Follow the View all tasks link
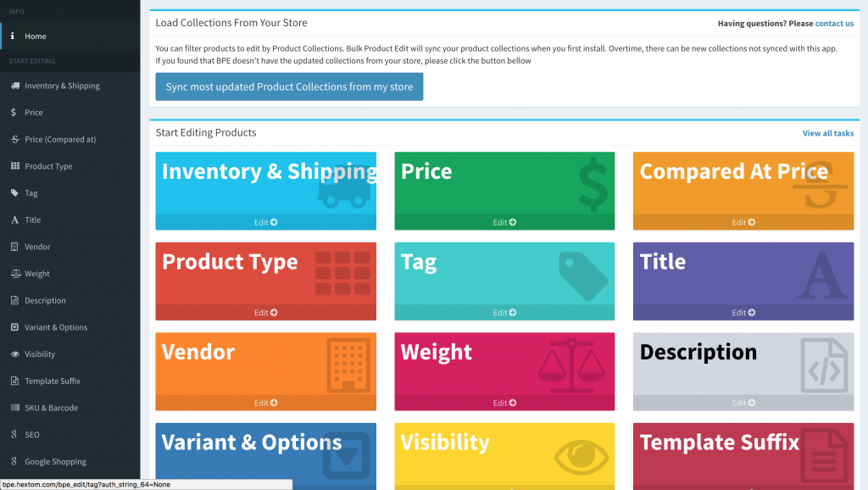This screenshot has width=868, height=490. [x=828, y=133]
